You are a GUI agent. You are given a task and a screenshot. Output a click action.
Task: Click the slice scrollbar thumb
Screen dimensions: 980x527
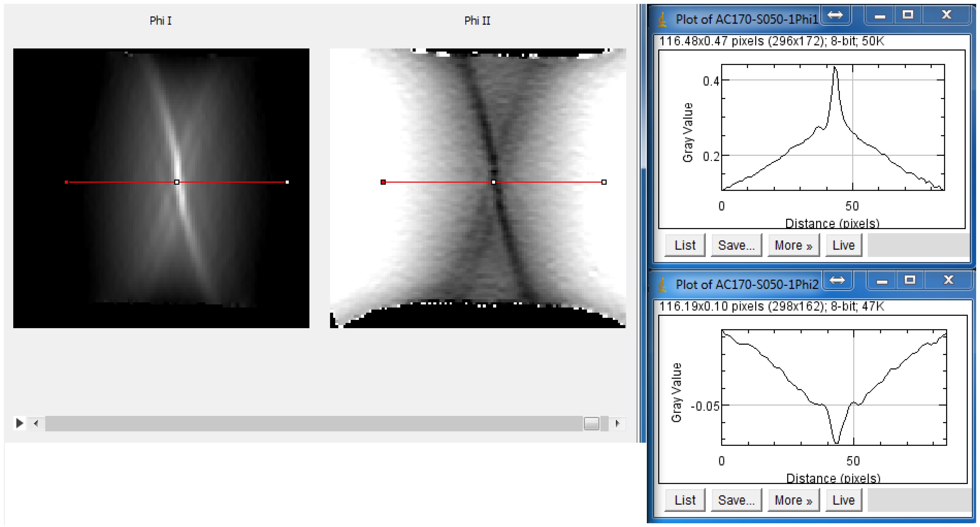tap(591, 423)
